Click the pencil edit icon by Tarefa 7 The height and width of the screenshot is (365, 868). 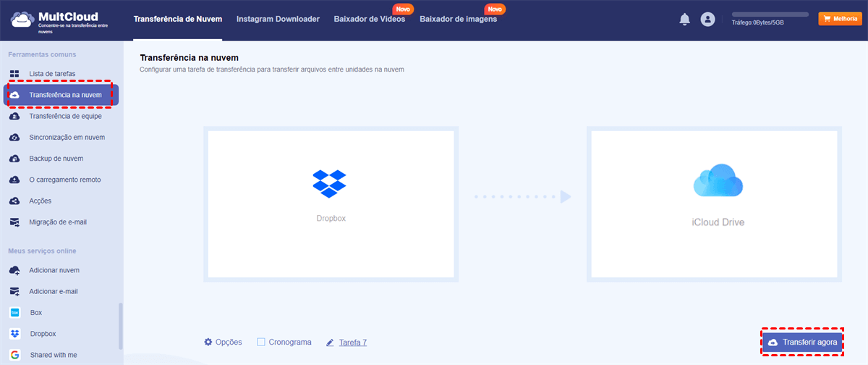(330, 342)
